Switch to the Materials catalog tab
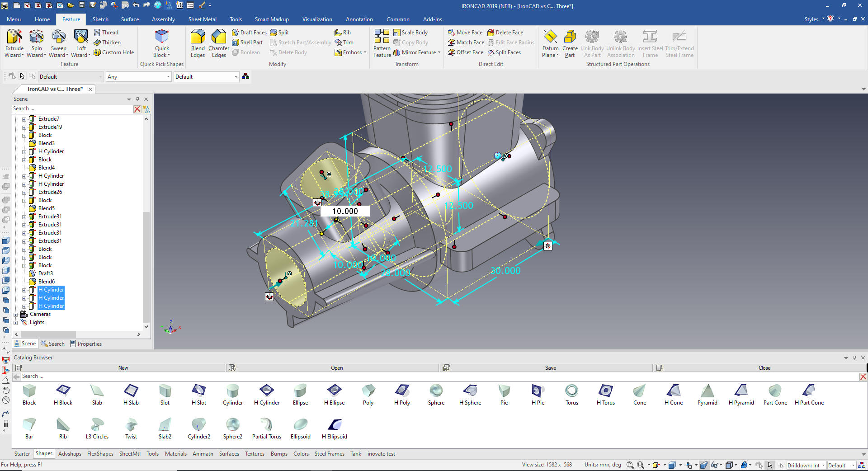The height and width of the screenshot is (471, 868). pos(175,454)
